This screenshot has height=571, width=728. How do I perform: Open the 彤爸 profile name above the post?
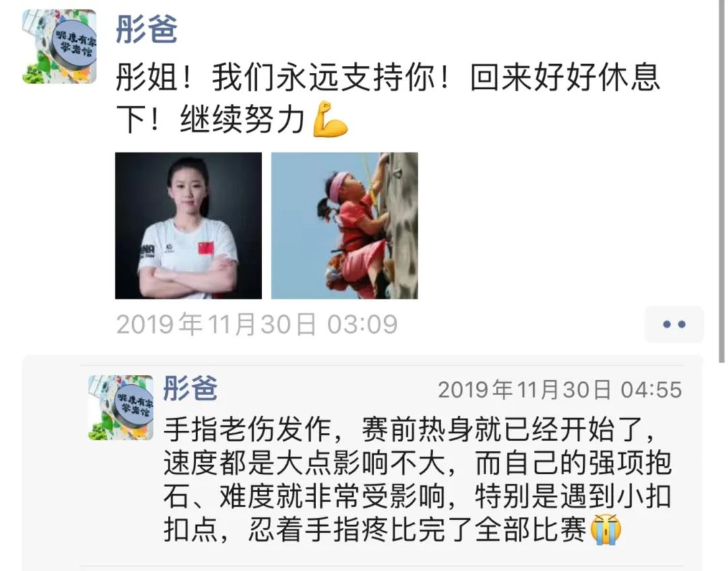click(147, 29)
